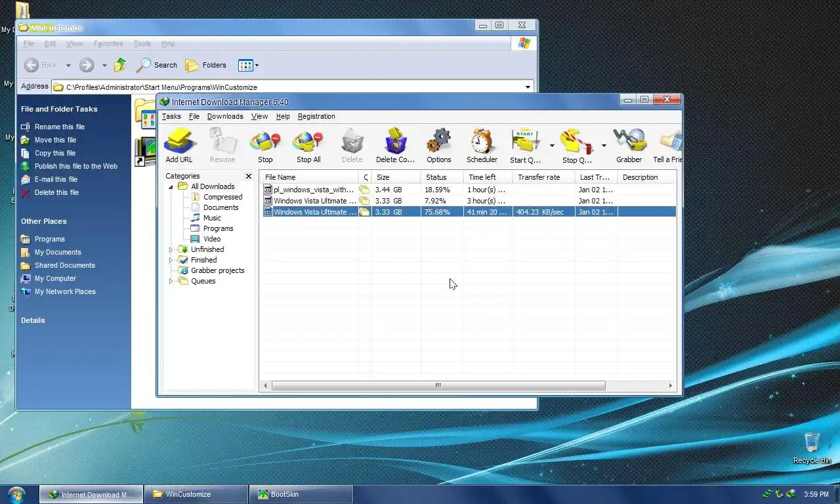
Task: Expand the Finished category node
Action: coord(171,260)
